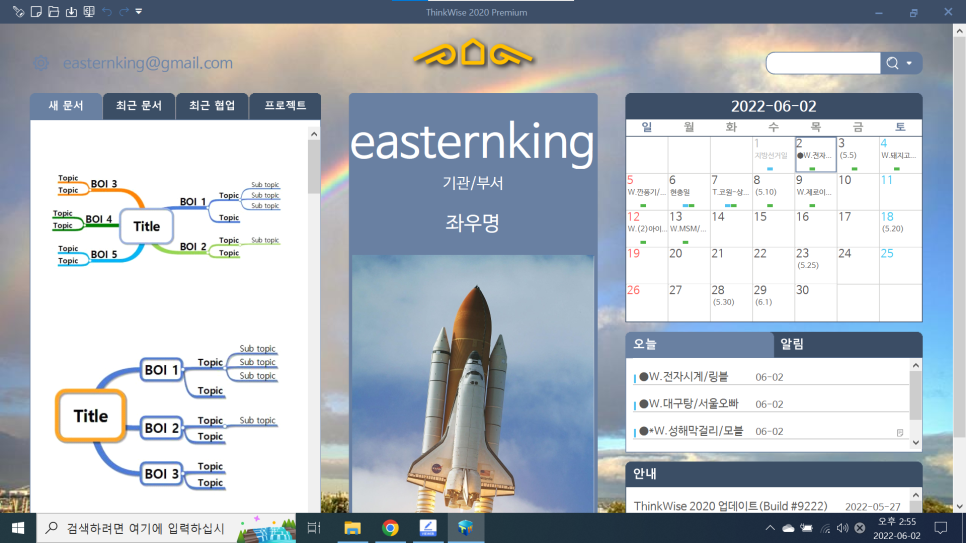Open the search options dropdown arrow
966x543 pixels.
[x=909, y=63]
